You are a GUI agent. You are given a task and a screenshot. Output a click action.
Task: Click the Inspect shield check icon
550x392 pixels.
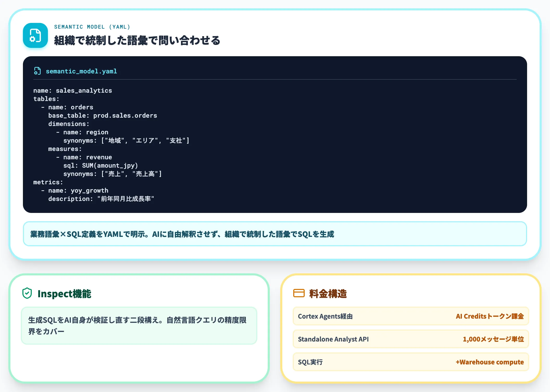pos(27,293)
